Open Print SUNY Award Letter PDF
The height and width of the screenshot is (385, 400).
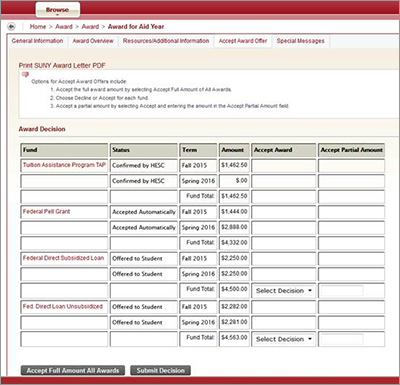click(x=62, y=65)
